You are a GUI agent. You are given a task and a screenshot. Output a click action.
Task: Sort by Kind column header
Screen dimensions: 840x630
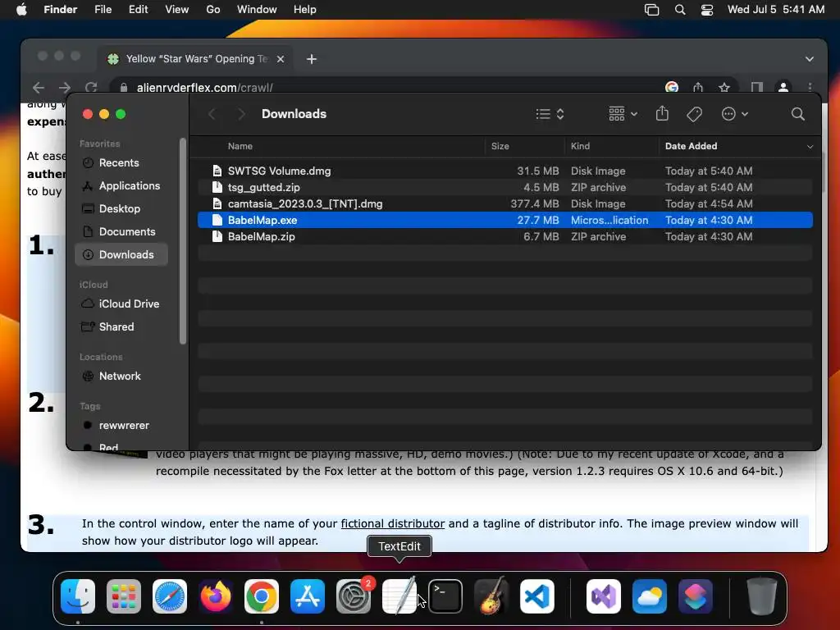(x=580, y=146)
